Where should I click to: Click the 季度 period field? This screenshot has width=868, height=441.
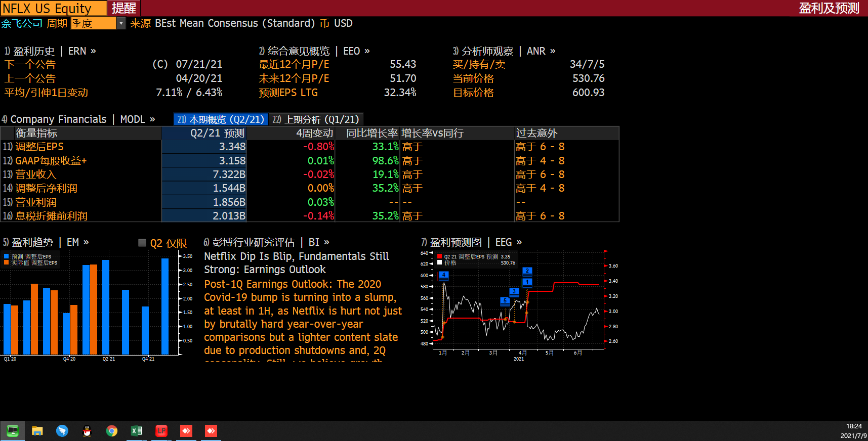(94, 23)
